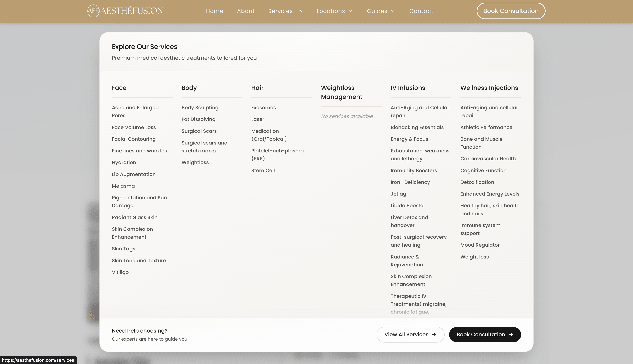This screenshot has height=364, width=633.
Task: Select Jetlag IV infusion
Action: 398,194
